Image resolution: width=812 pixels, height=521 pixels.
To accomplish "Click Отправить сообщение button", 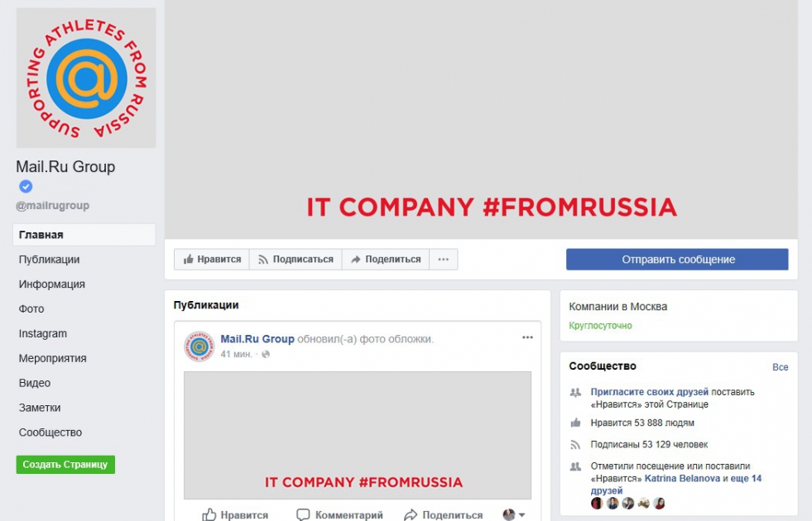I will (677, 259).
